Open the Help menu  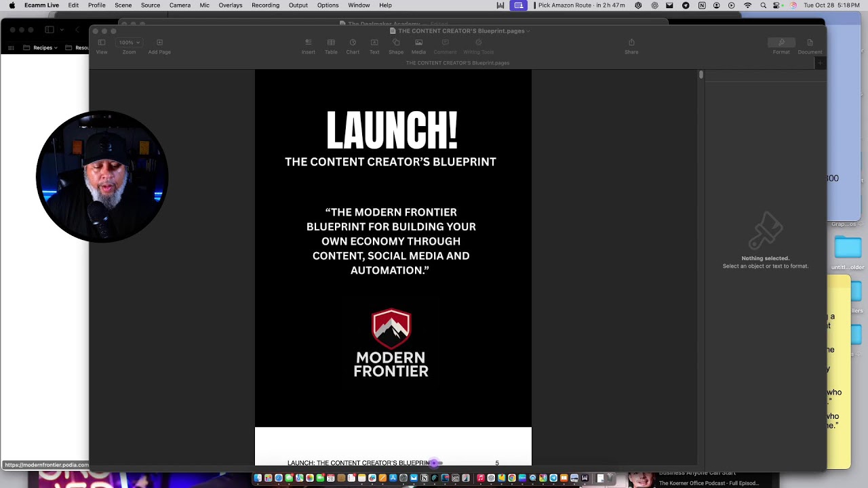pyautogui.click(x=385, y=5)
